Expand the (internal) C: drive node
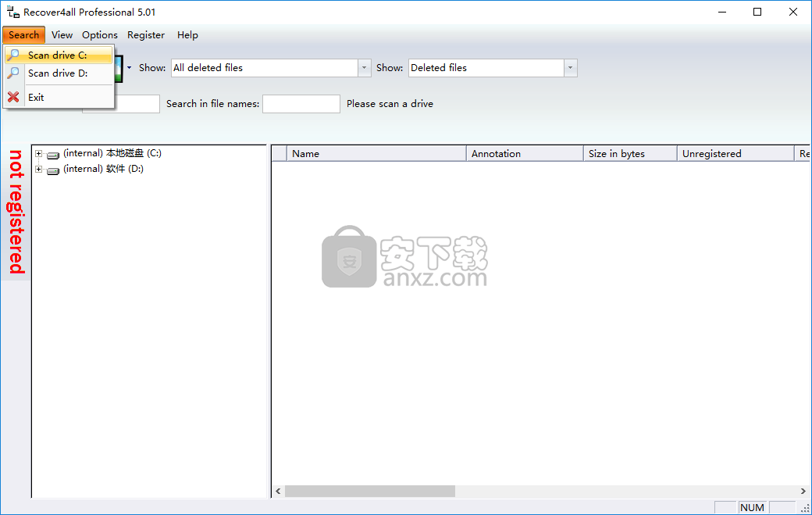Image resolution: width=812 pixels, height=515 pixels. point(38,153)
